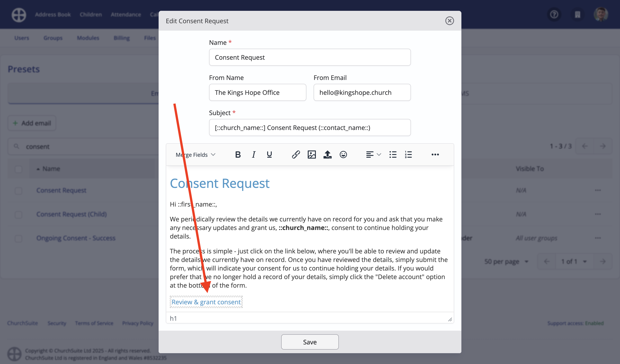Click the search magnifier icon
This screenshot has width=620, height=364.
[x=16, y=147]
